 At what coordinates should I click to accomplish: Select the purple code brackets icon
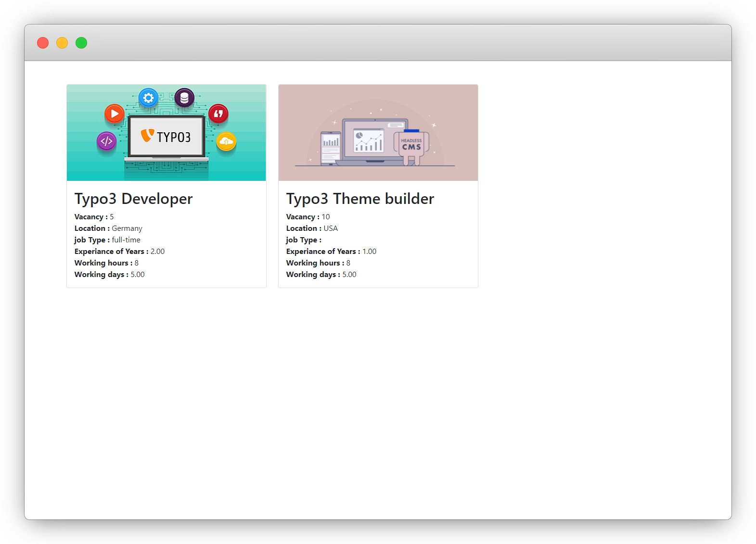[x=106, y=141]
